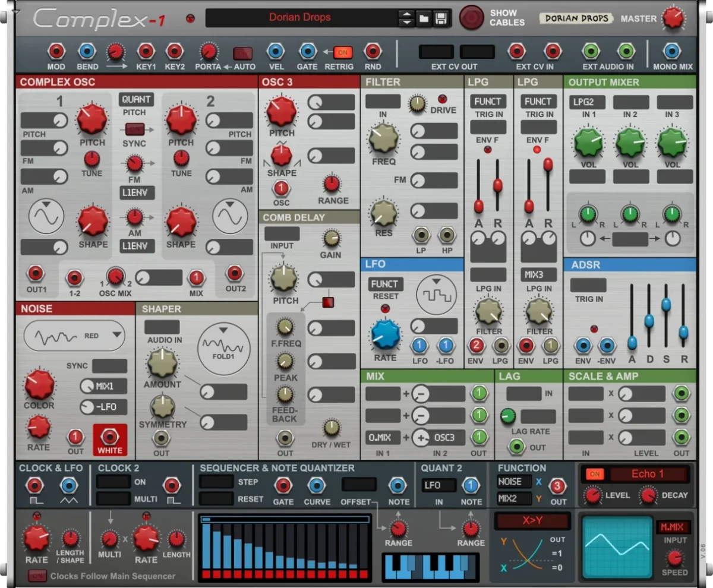
Task: Toggle Clocks Follow Main Sequencer switch
Action: [x=37, y=576]
